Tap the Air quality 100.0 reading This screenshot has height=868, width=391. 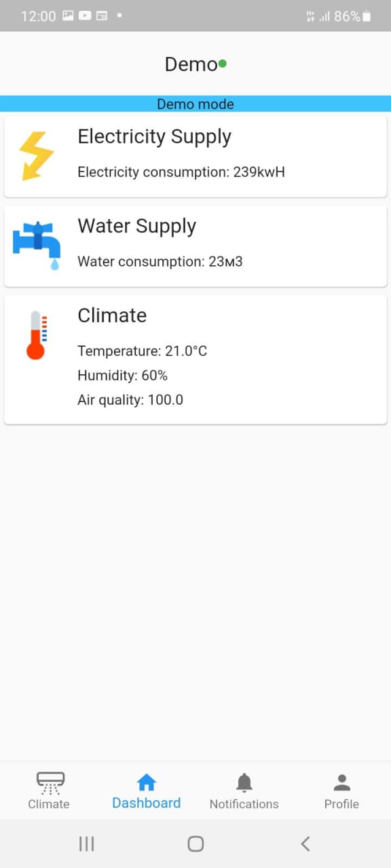(x=130, y=400)
